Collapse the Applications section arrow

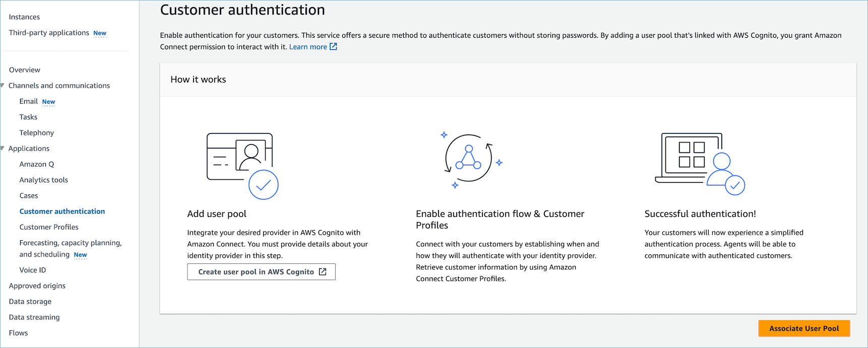point(3,149)
